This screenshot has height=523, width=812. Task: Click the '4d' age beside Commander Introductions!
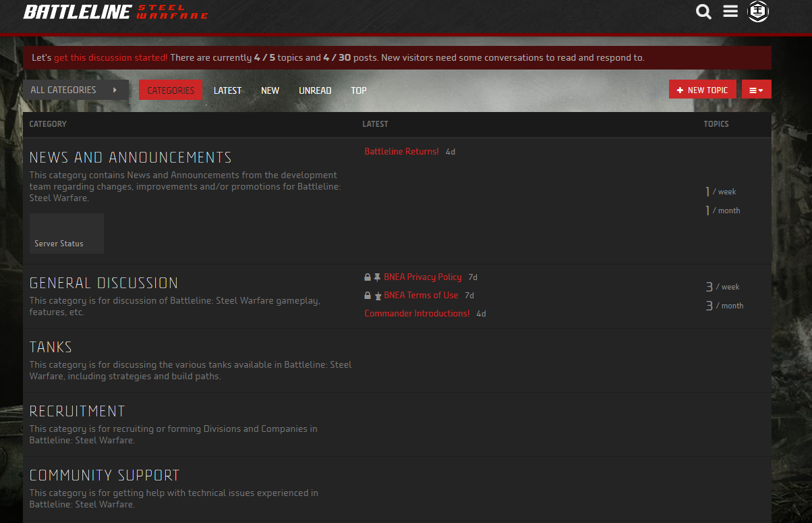coord(481,314)
